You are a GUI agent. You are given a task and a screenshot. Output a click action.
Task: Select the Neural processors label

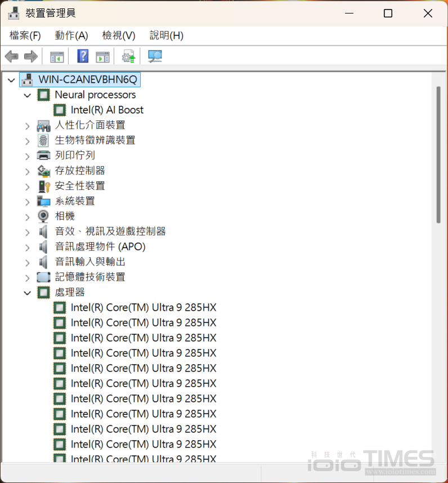tap(95, 95)
